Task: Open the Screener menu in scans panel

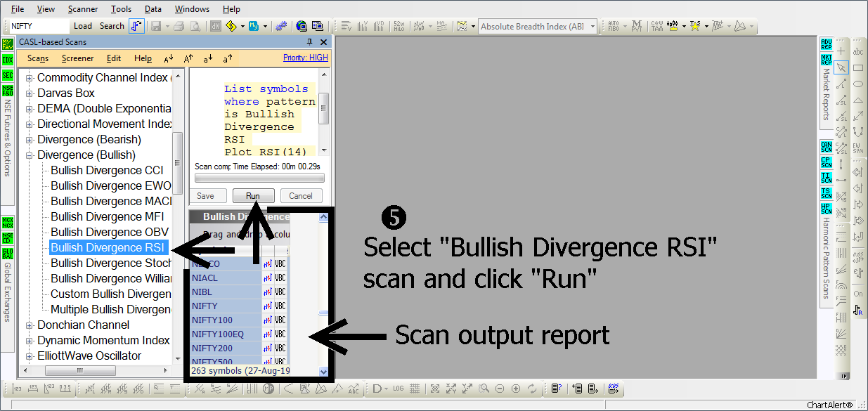Action: pos(77,58)
